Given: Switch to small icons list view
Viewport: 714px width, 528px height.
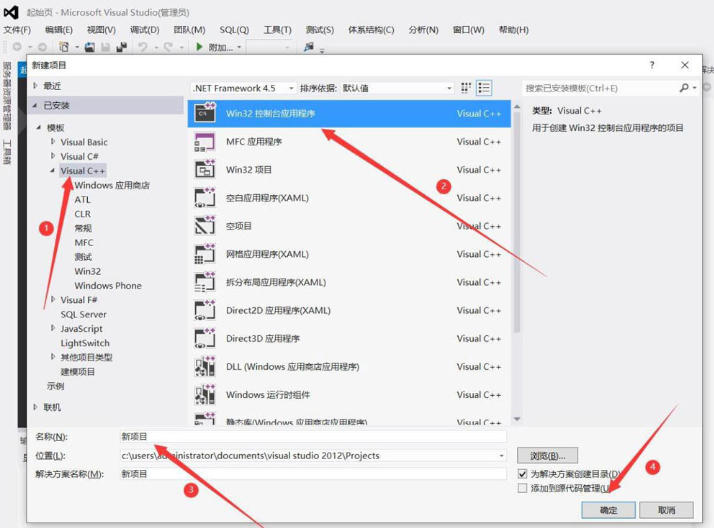Looking at the screenshot, I should [x=484, y=88].
